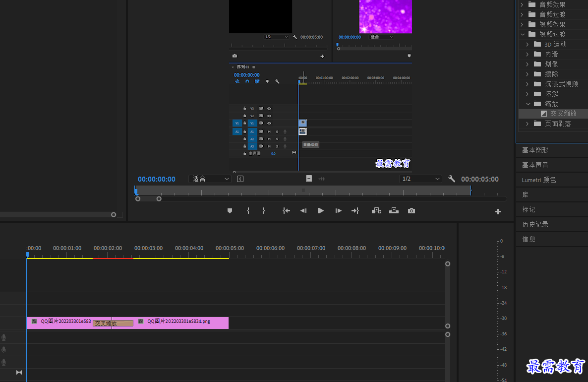
Task: Click the 00:00:02:00 mark on the timeline ruler
Action: pos(108,248)
